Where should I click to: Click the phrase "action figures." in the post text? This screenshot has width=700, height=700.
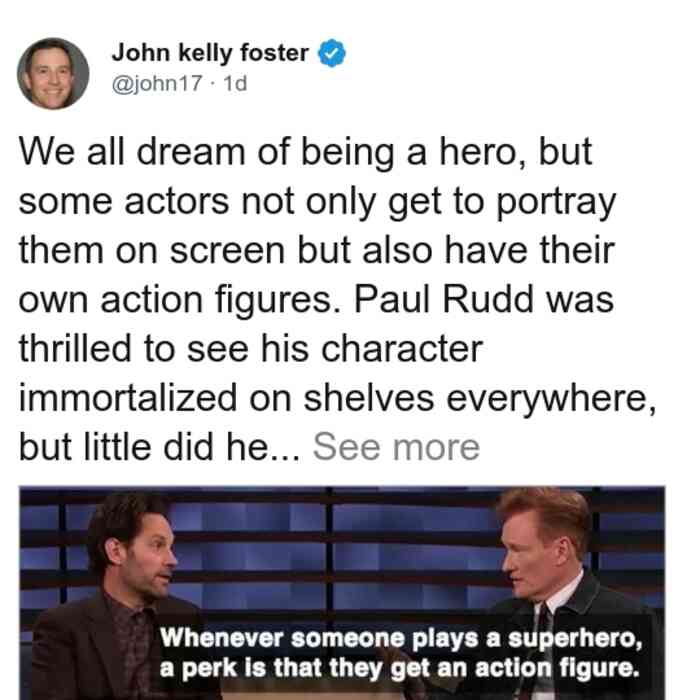[x=222, y=300]
